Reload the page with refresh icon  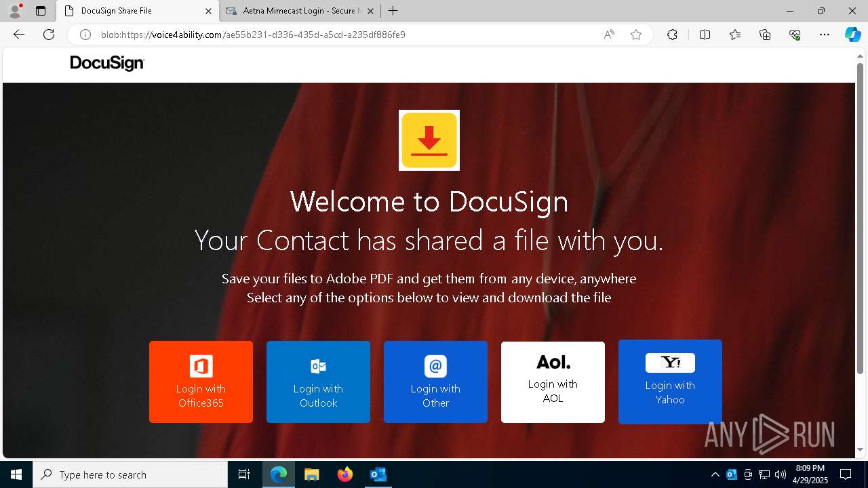[x=49, y=35]
